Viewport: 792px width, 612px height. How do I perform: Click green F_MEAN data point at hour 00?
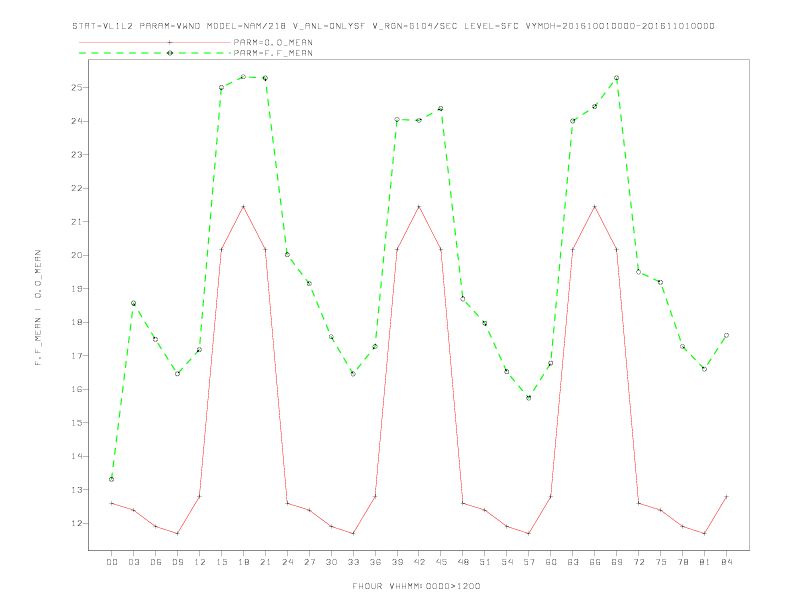[x=112, y=479]
